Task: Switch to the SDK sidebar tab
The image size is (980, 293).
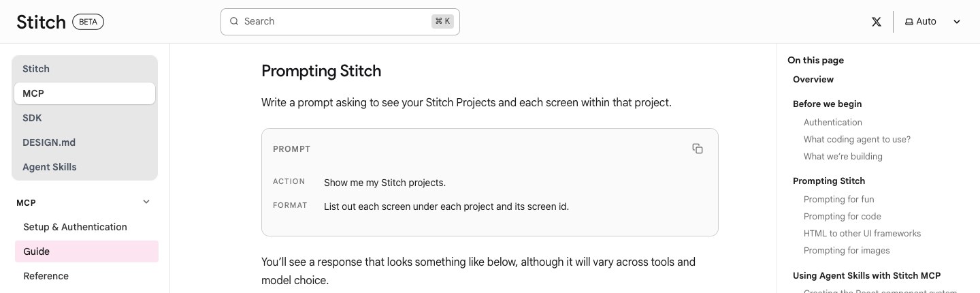Action: (x=84, y=118)
